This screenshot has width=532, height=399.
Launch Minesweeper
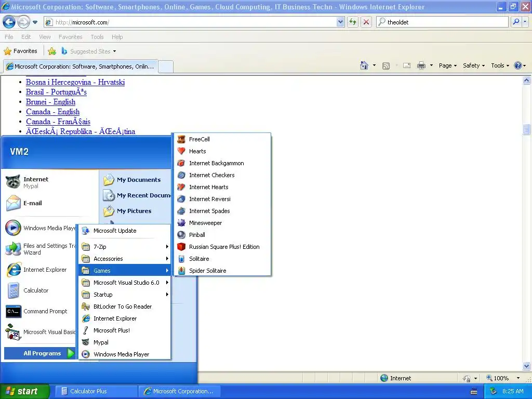point(222,223)
